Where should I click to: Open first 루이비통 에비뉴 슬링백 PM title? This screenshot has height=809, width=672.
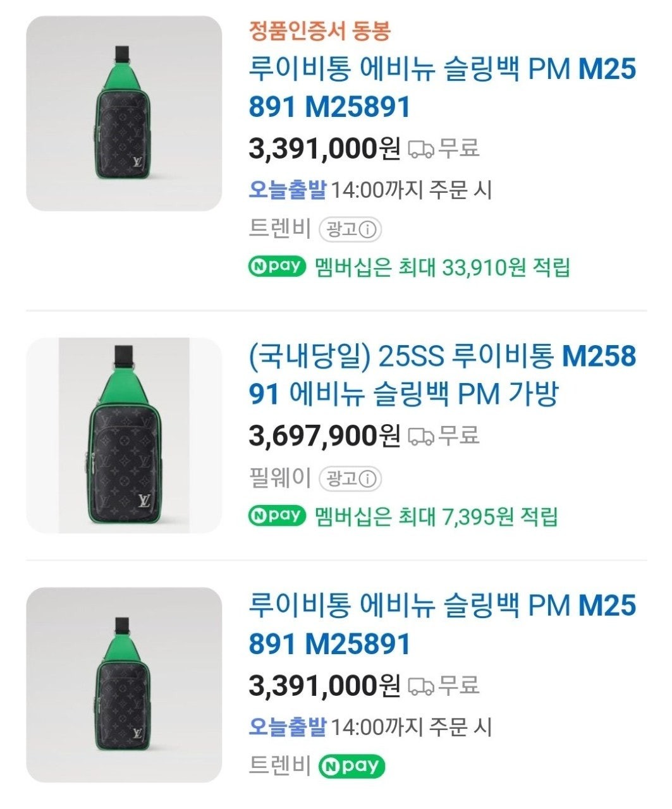[x=442, y=88]
